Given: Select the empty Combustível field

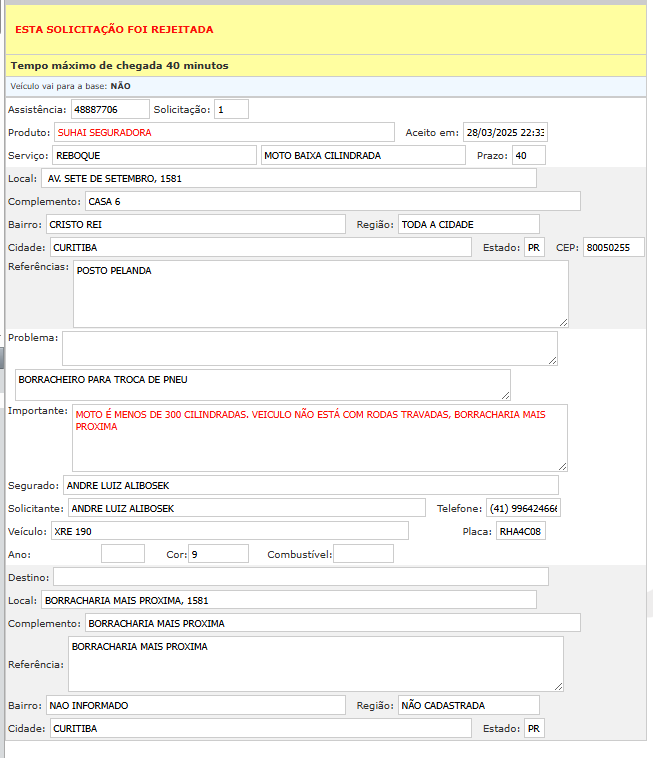Looking at the screenshot, I should pyautogui.click(x=363, y=554).
